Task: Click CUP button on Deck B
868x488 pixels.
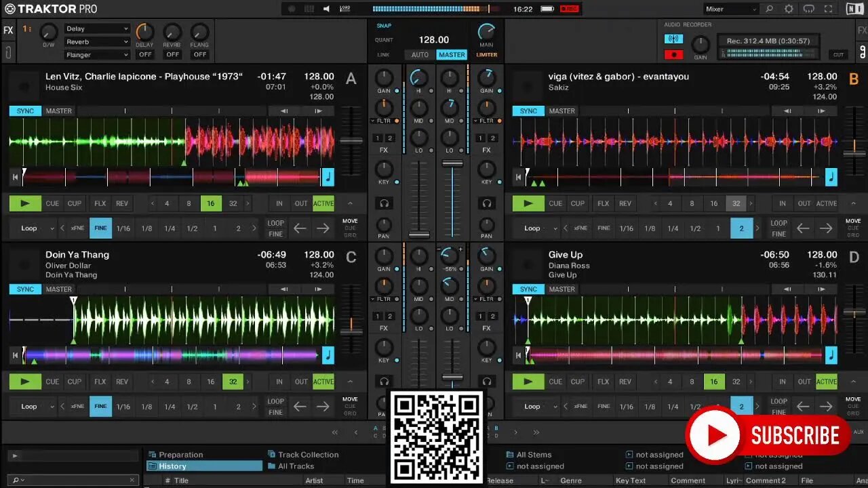Action: coord(578,203)
